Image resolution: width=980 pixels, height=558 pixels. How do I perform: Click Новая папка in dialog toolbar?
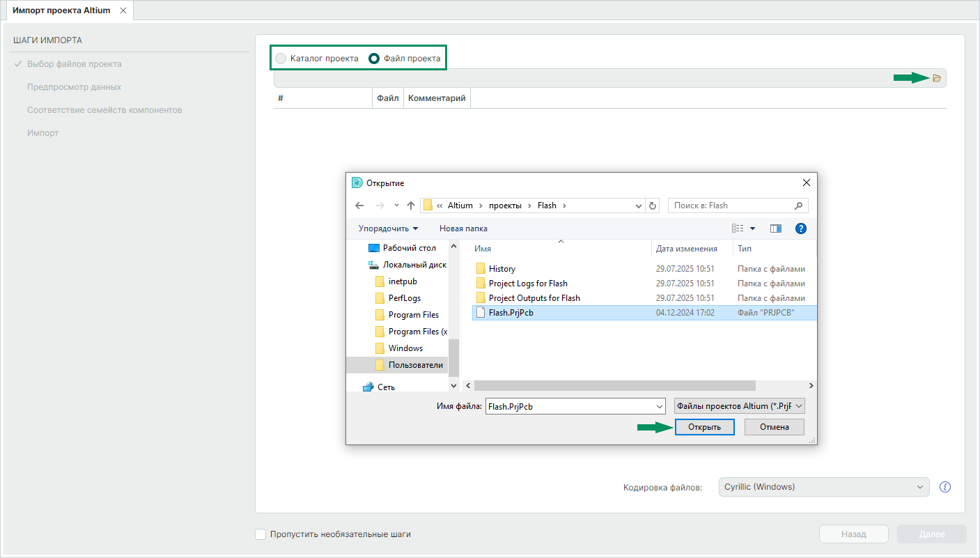point(463,228)
